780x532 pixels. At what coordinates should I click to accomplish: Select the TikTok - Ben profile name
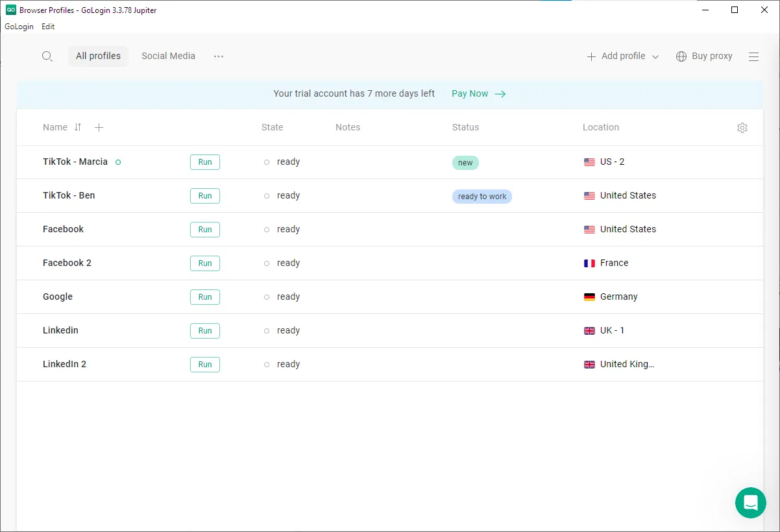tap(69, 195)
